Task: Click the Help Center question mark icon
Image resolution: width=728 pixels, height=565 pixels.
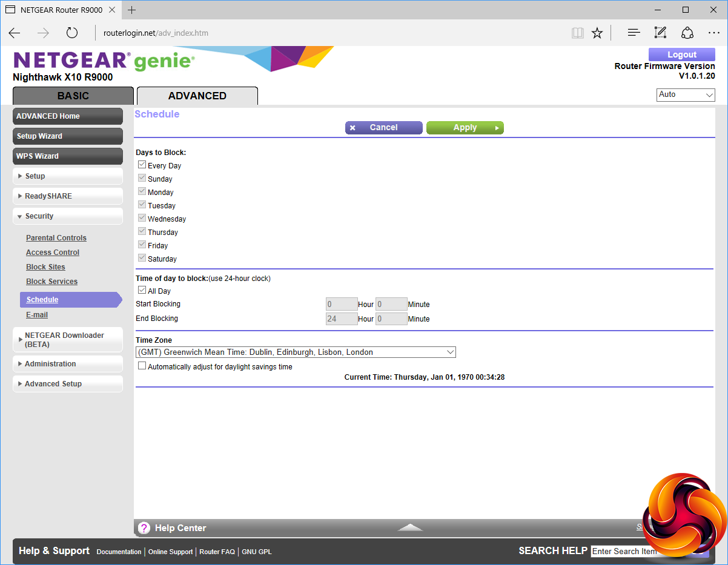Action: point(144,528)
